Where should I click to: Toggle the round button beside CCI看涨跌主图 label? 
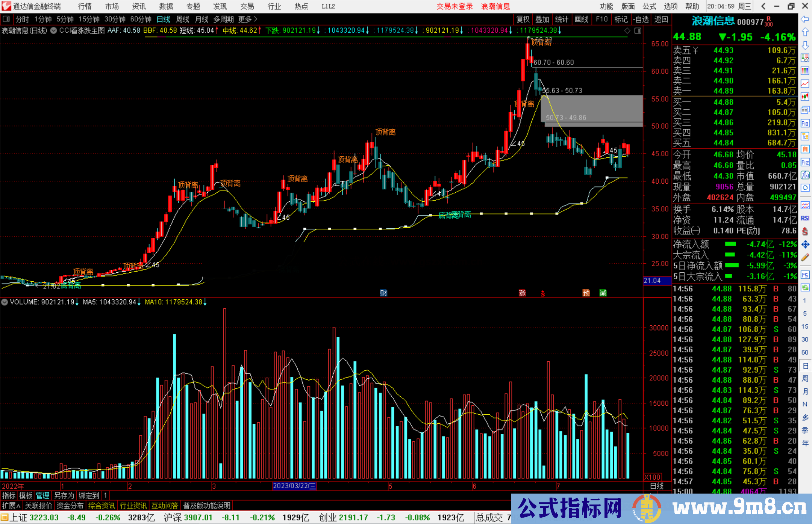tap(54, 30)
